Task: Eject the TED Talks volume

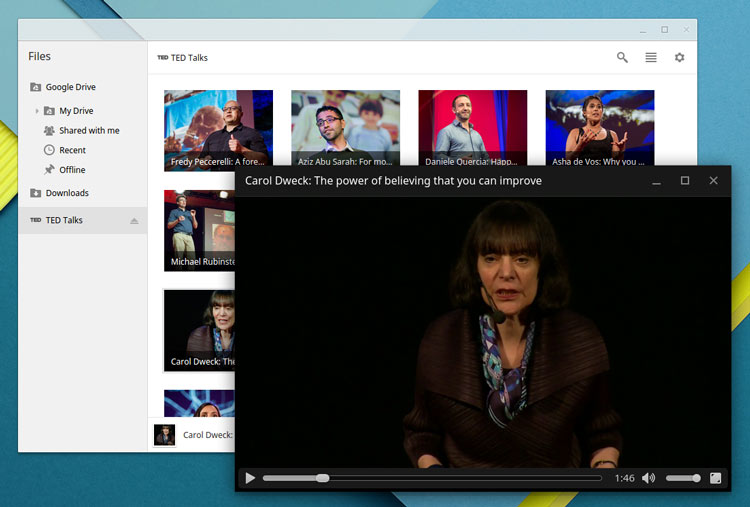Action: tap(134, 220)
